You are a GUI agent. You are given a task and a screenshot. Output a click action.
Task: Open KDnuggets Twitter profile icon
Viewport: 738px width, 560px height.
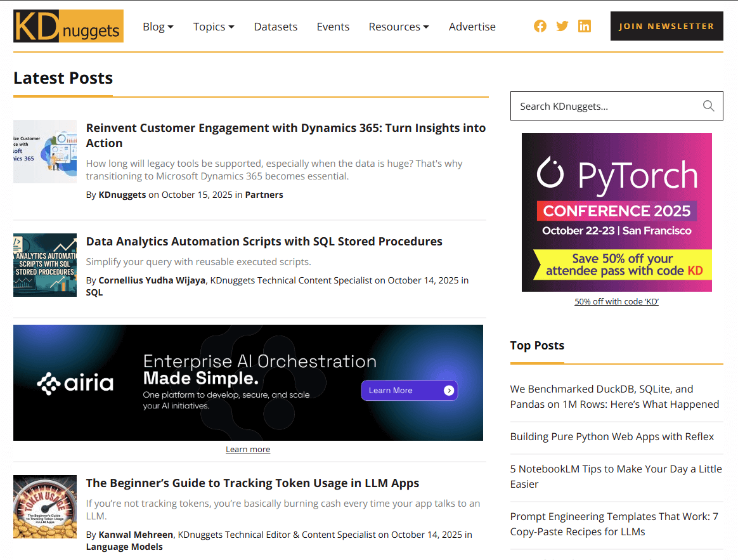562,26
